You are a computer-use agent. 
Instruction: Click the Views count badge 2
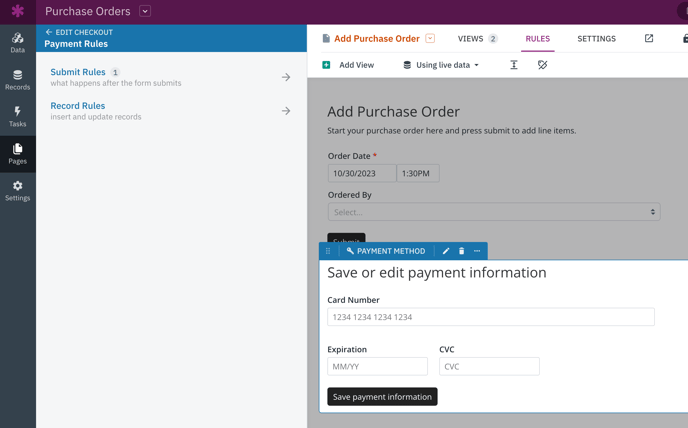click(x=493, y=39)
